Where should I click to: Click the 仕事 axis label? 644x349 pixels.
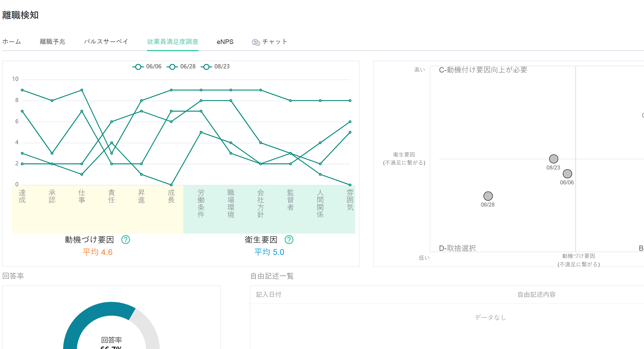82,196
